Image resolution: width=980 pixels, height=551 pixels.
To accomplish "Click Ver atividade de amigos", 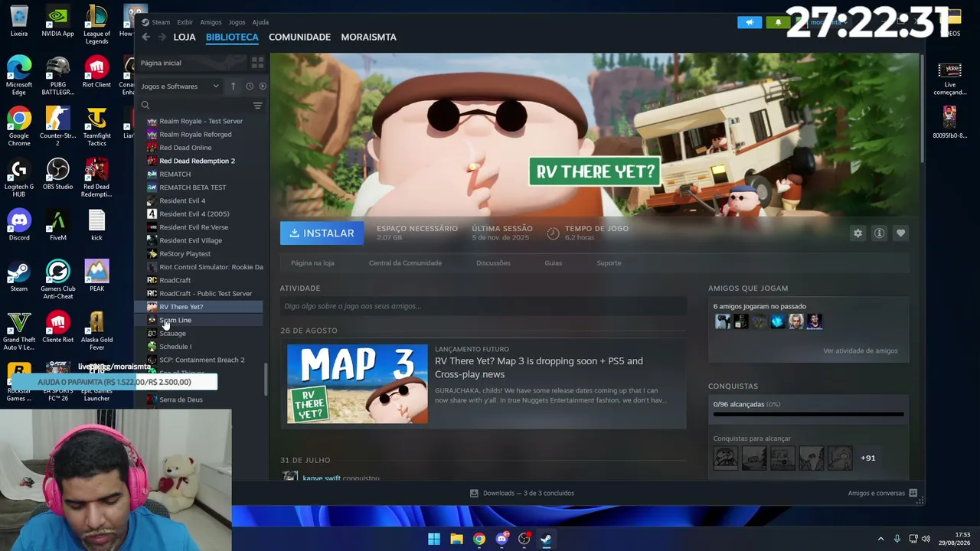I will point(860,350).
